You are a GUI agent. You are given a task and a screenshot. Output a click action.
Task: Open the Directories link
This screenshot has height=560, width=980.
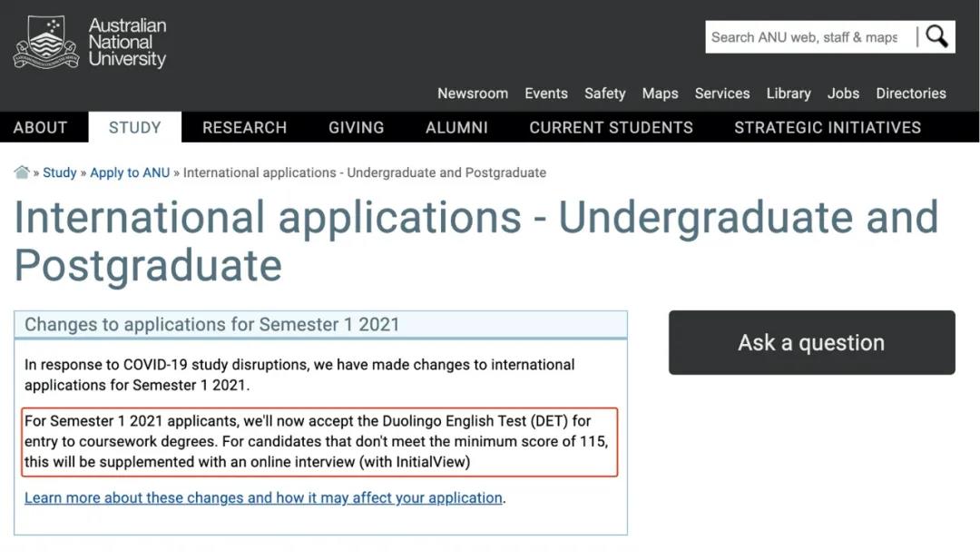[x=911, y=93]
